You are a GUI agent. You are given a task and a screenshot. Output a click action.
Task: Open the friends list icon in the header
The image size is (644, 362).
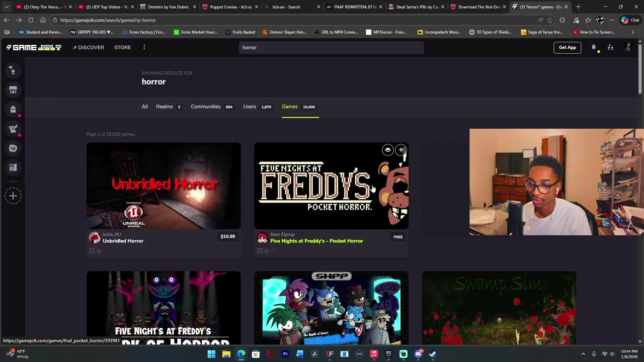pos(610,47)
